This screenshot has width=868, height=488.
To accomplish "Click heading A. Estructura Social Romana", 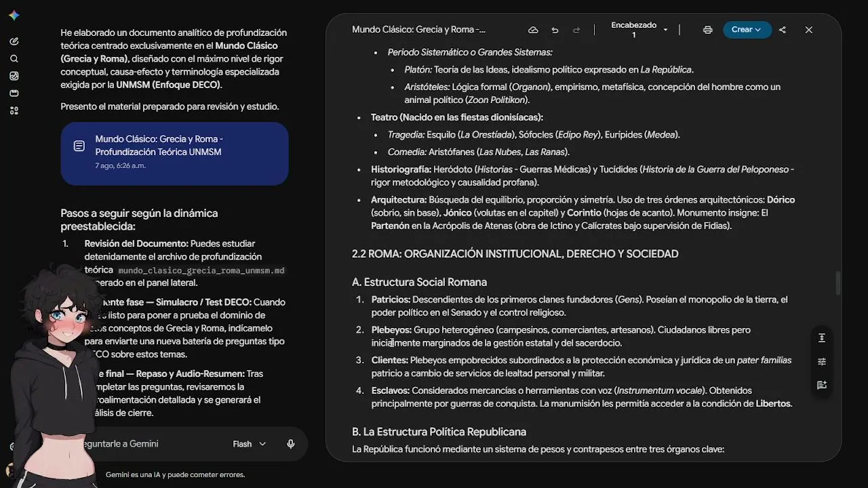I will (x=419, y=282).
